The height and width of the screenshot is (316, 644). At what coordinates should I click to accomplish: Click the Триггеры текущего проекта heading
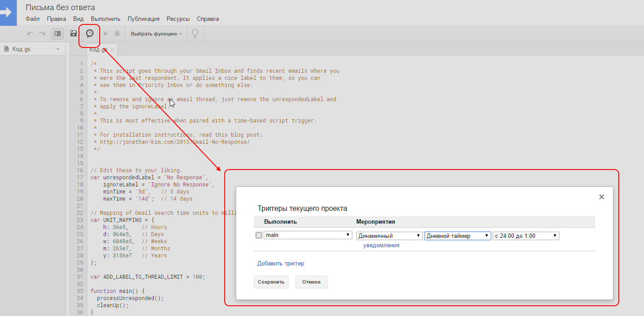coord(302,208)
